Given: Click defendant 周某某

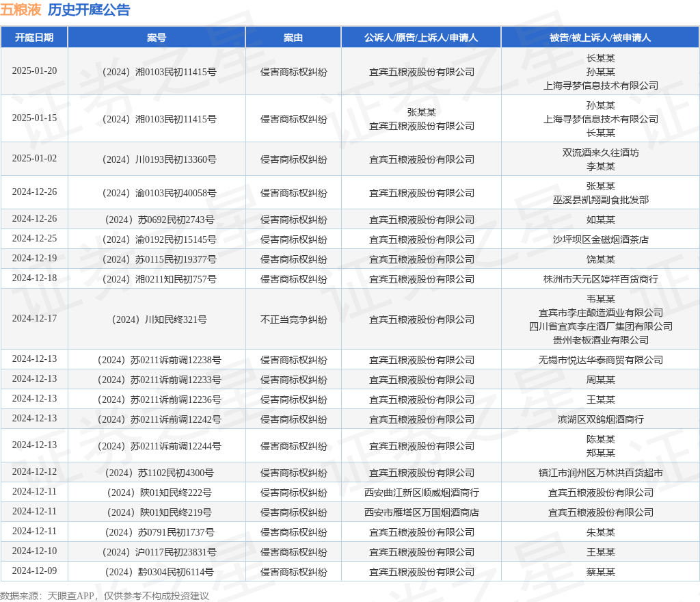Looking at the screenshot, I should point(600,380).
